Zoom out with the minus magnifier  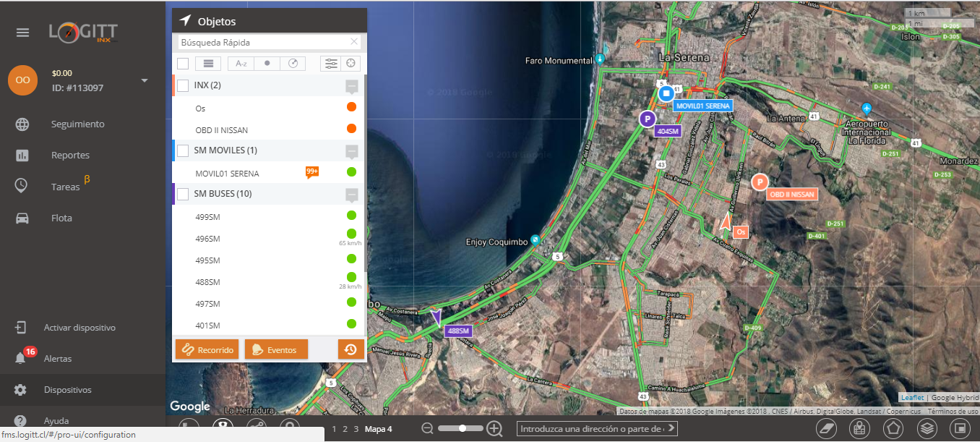tap(427, 429)
